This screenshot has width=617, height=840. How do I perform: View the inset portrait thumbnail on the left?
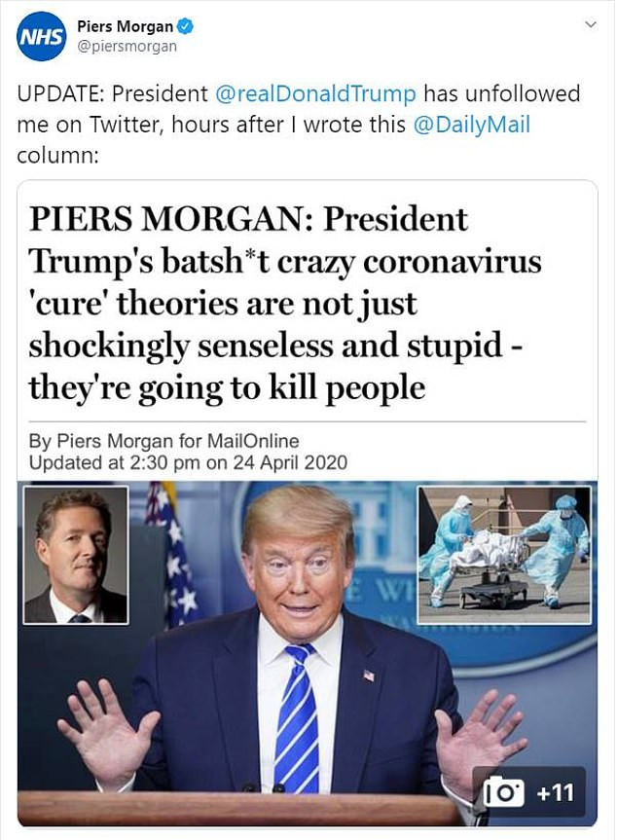click(76, 555)
